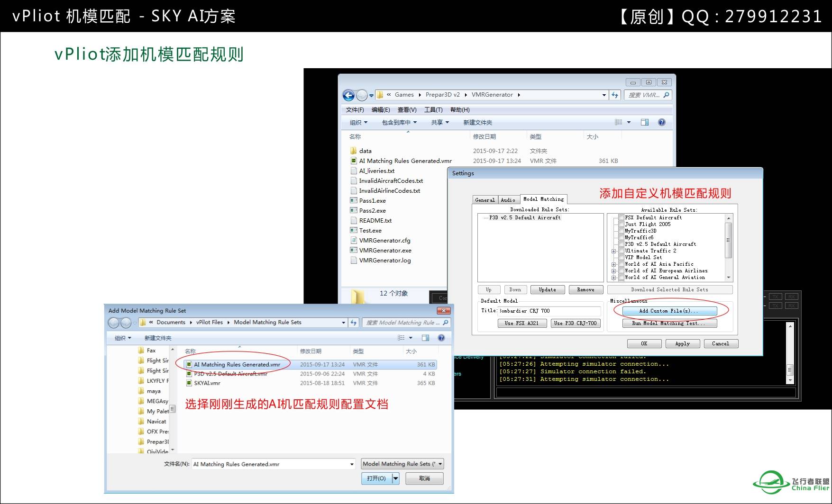Select the data folder icon
Screen dimensions: 832x504
coord(353,151)
